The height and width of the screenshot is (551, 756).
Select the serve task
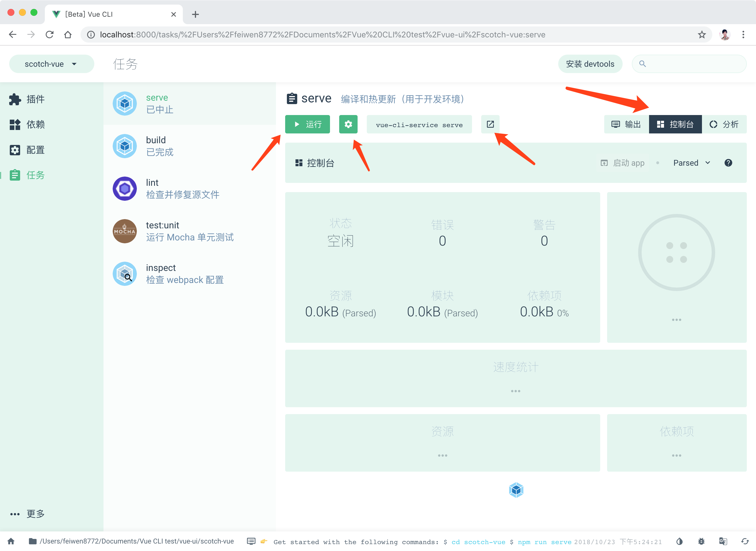(x=189, y=104)
